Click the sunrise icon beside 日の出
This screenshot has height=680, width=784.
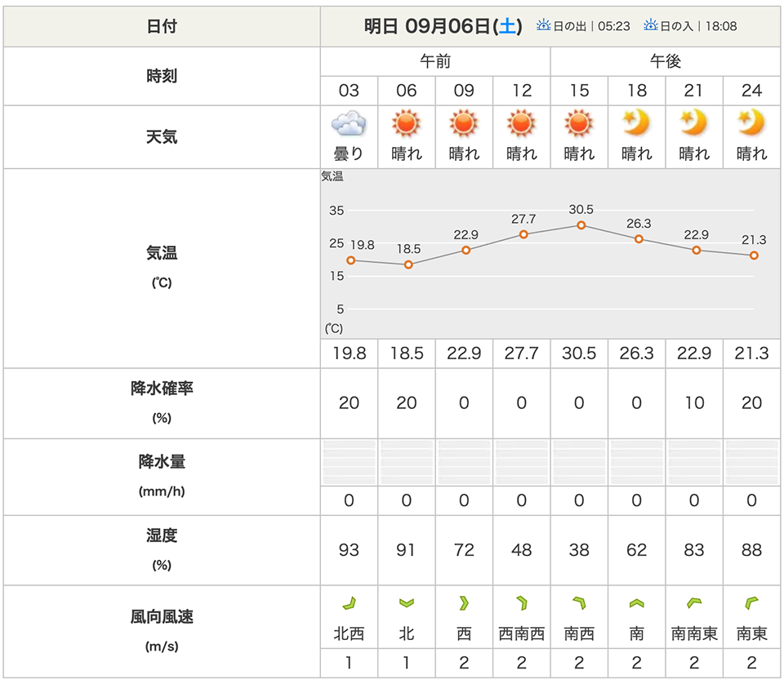(x=544, y=25)
